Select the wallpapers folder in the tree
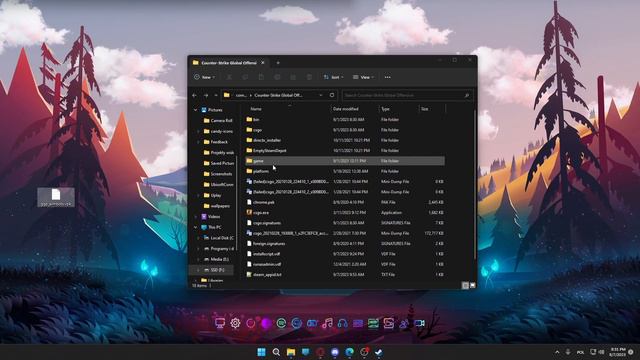Screen dimensions: 640x360 pyautogui.click(x=216, y=206)
